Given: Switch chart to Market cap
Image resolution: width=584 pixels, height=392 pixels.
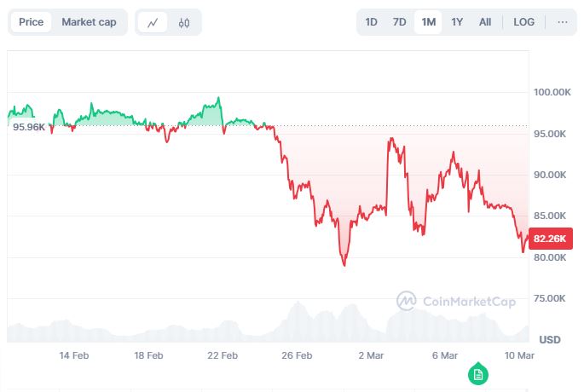Looking at the screenshot, I should 89,22.
